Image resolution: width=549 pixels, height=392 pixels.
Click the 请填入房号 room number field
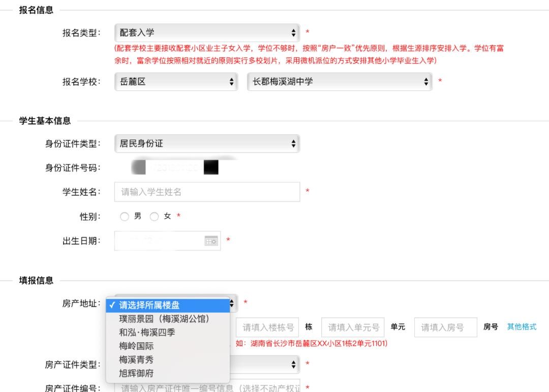(445, 328)
